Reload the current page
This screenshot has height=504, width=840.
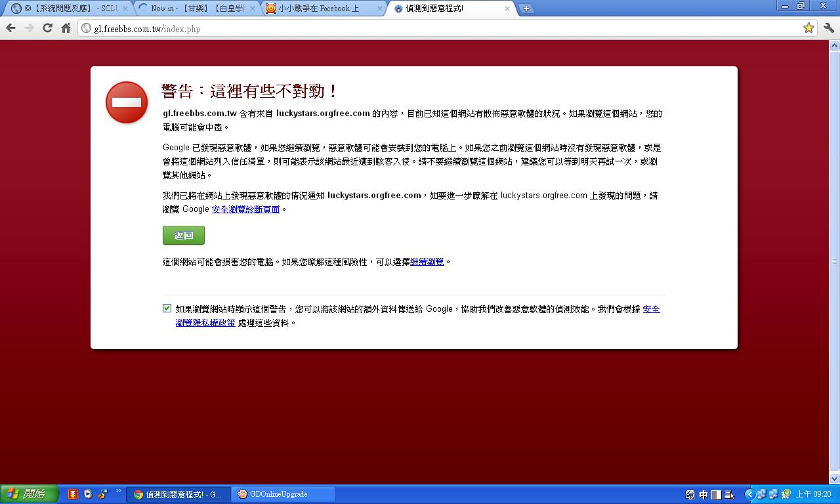(x=47, y=28)
